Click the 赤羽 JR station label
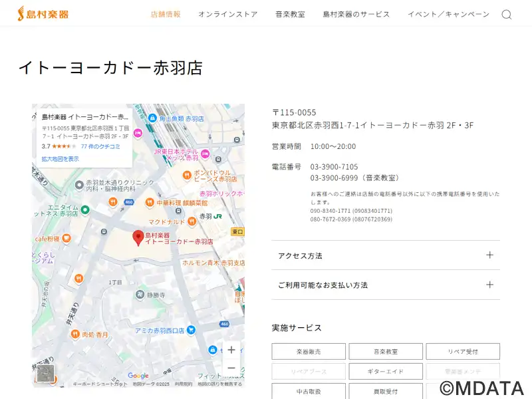 point(210,216)
